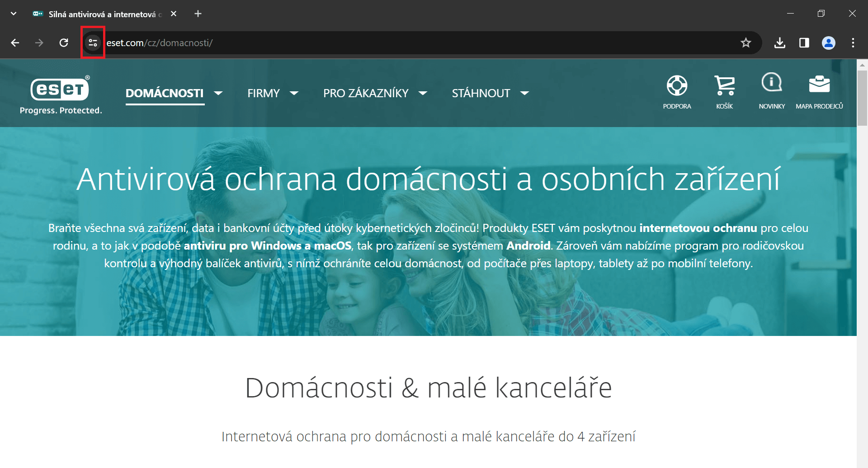The height and width of the screenshot is (468, 868).
Task: Open the site information icon in address bar
Action: click(x=93, y=43)
